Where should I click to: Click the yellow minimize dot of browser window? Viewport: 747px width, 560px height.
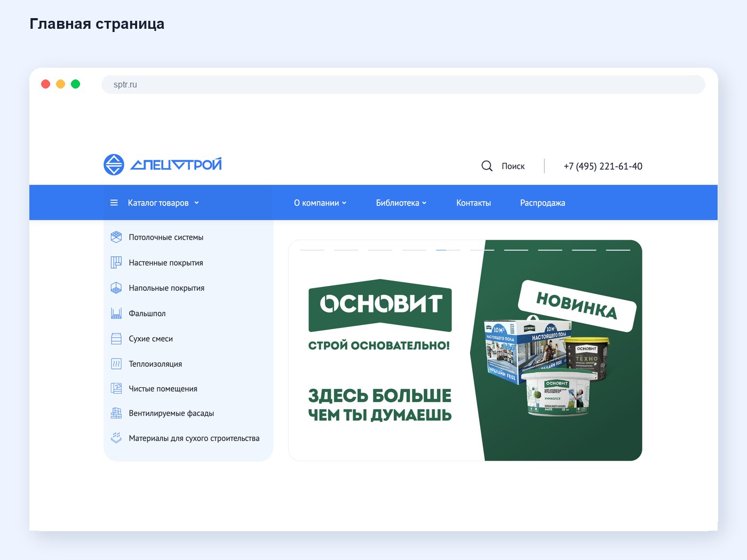point(61,84)
